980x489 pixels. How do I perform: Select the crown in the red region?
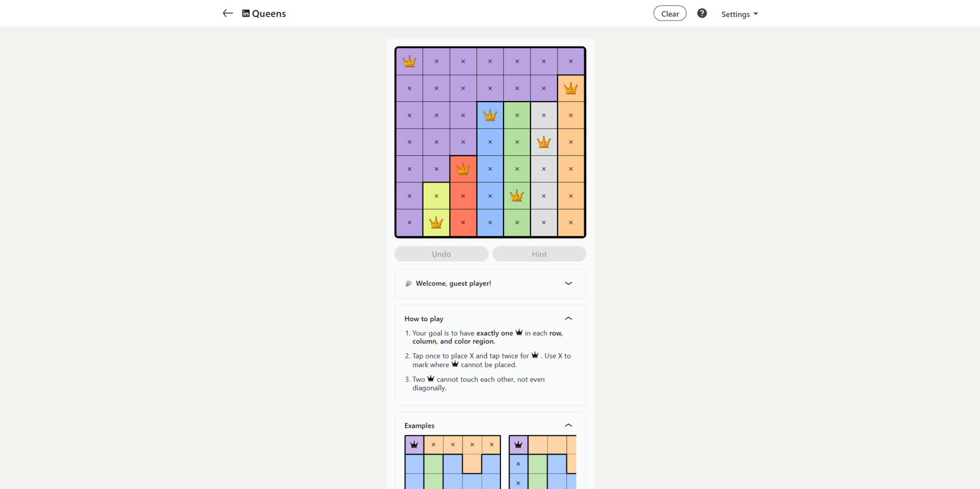pyautogui.click(x=463, y=168)
